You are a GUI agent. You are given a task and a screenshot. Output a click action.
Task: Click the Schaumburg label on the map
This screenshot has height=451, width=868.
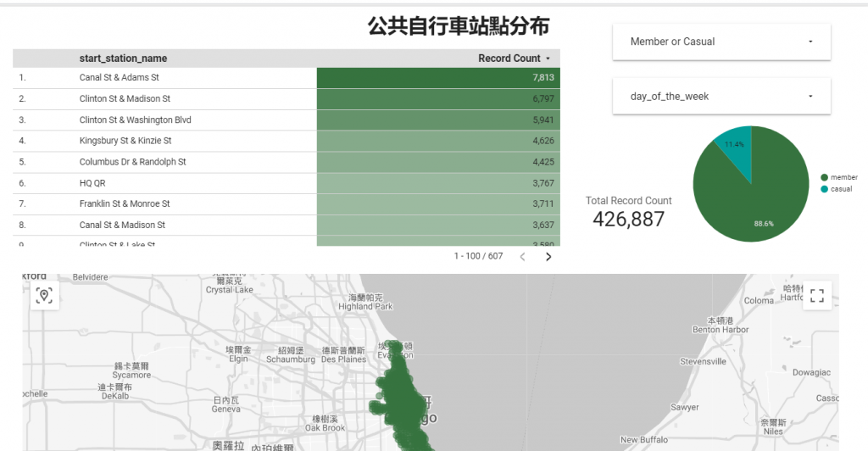click(x=291, y=359)
